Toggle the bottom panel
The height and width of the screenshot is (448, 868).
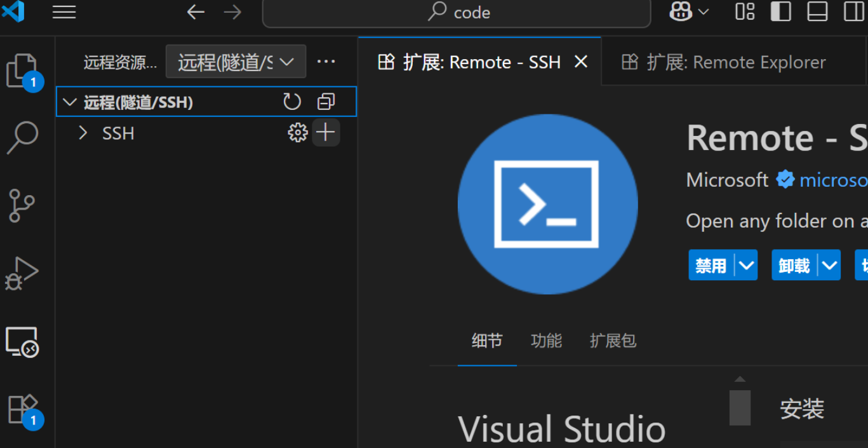pos(817,11)
